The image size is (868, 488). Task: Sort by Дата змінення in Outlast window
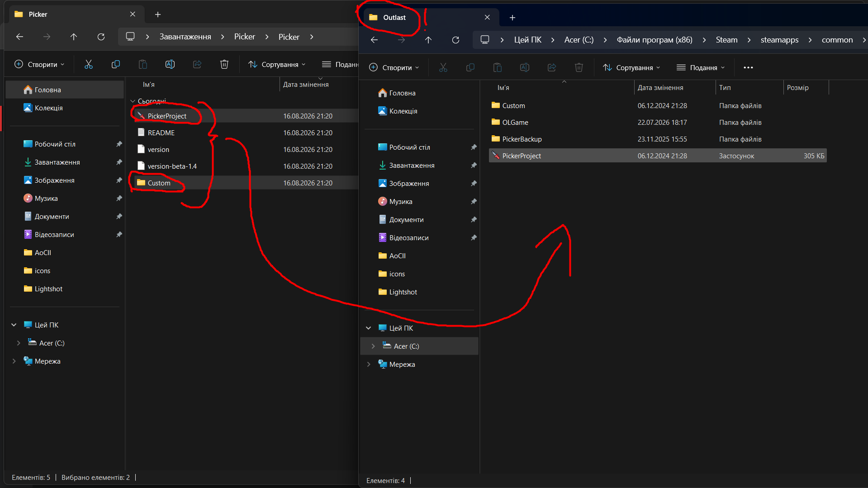coord(674,88)
